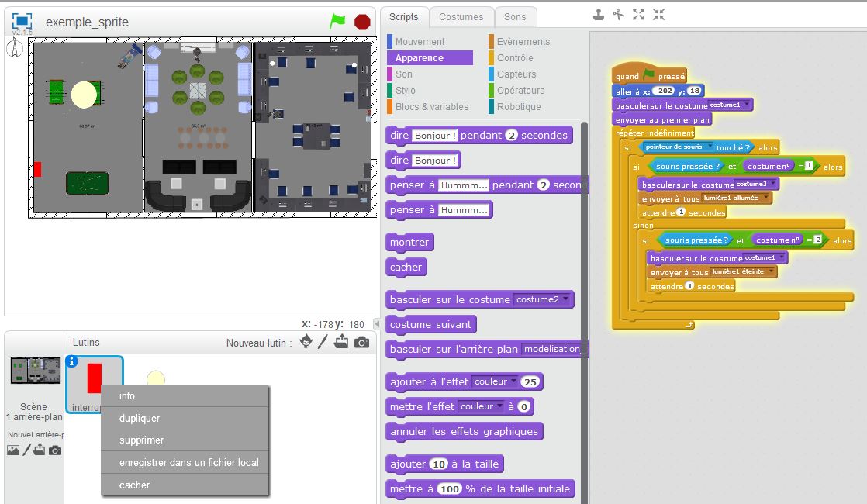Click the grow sprite tool icon
The width and height of the screenshot is (867, 504).
(638, 14)
